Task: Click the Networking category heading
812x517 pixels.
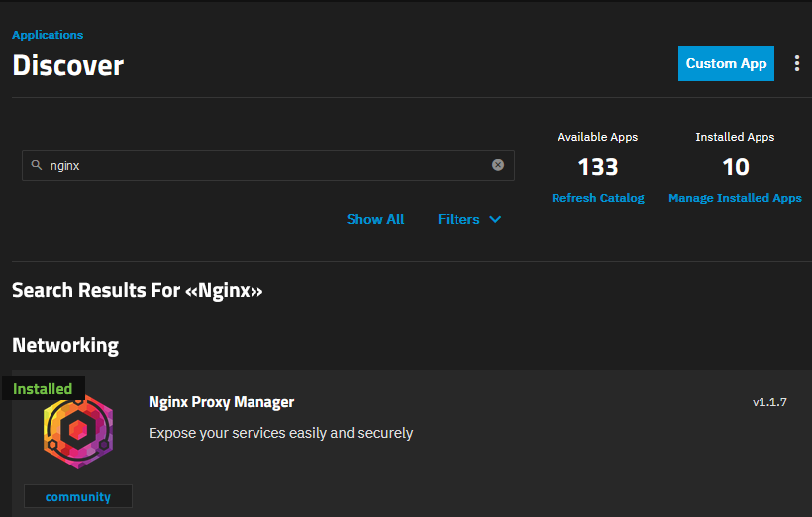Action: click(65, 345)
